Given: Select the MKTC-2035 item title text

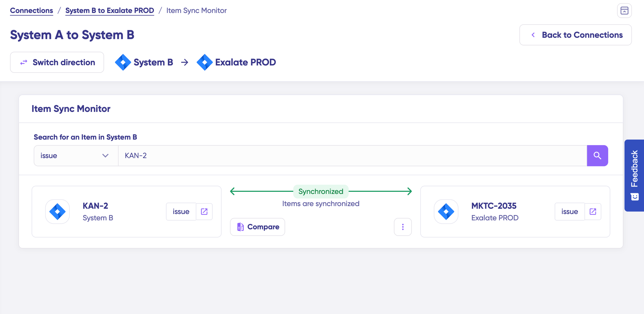Looking at the screenshot, I should [x=494, y=206].
